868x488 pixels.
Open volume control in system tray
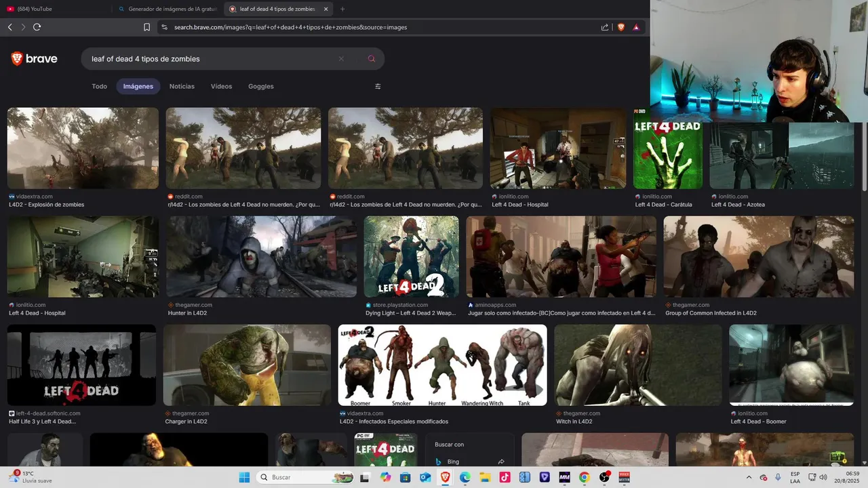click(823, 477)
